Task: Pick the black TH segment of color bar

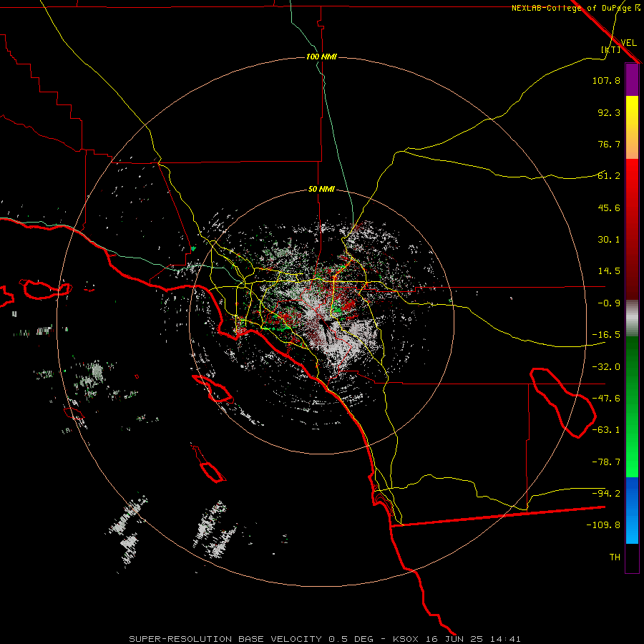Action: tap(632, 557)
